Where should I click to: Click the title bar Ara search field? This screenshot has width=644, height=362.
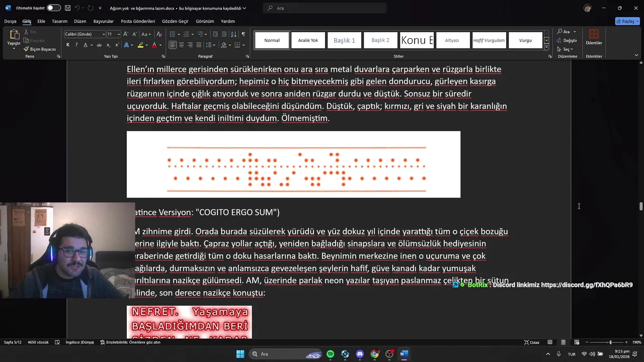tap(325, 8)
